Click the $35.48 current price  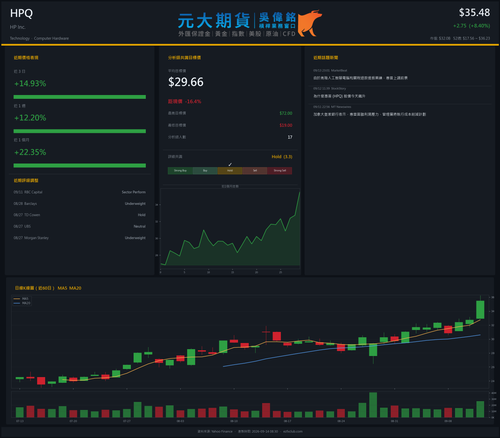474,13
